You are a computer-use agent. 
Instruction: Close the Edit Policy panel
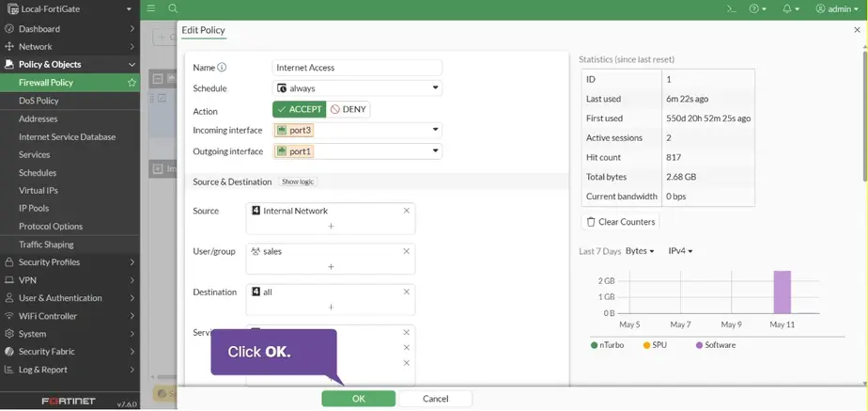(857, 30)
